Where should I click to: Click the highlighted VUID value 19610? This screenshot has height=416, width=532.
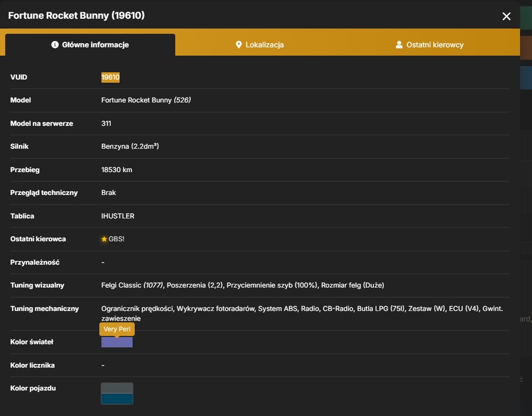(x=110, y=77)
